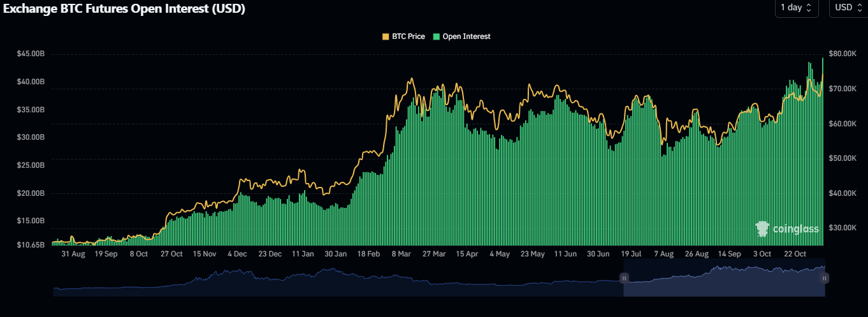Click the chevron arrows beside USD
Image resolution: width=868 pixels, height=317 pixels.
(858, 8)
